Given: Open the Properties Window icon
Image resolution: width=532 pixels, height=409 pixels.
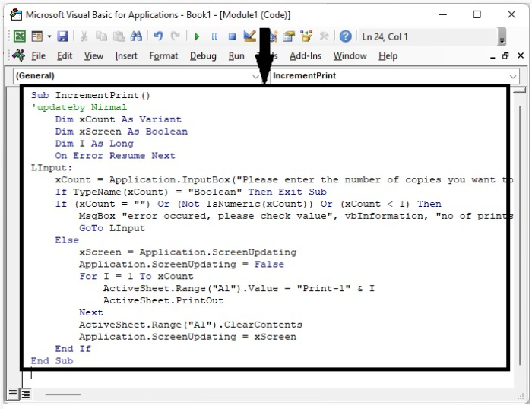Looking at the screenshot, I should (x=289, y=36).
